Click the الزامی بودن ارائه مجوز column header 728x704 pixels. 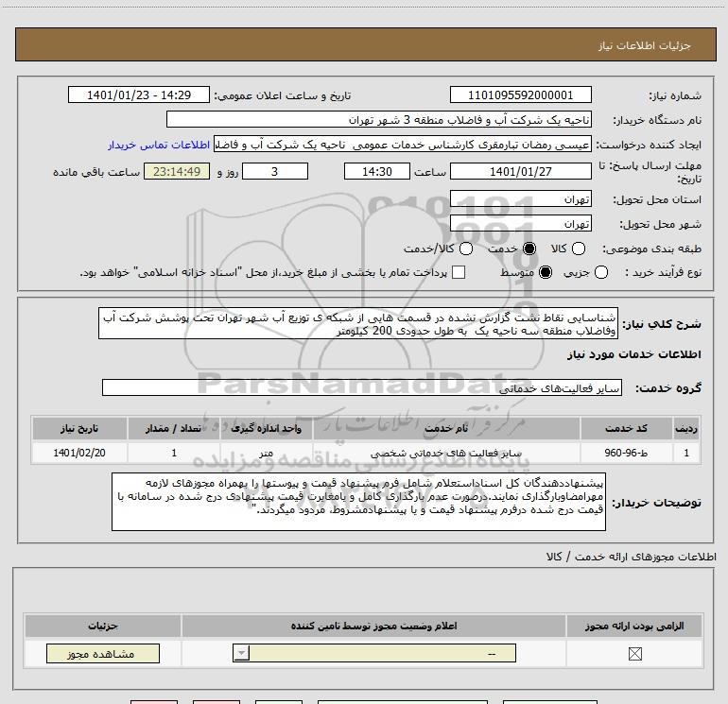point(634,626)
